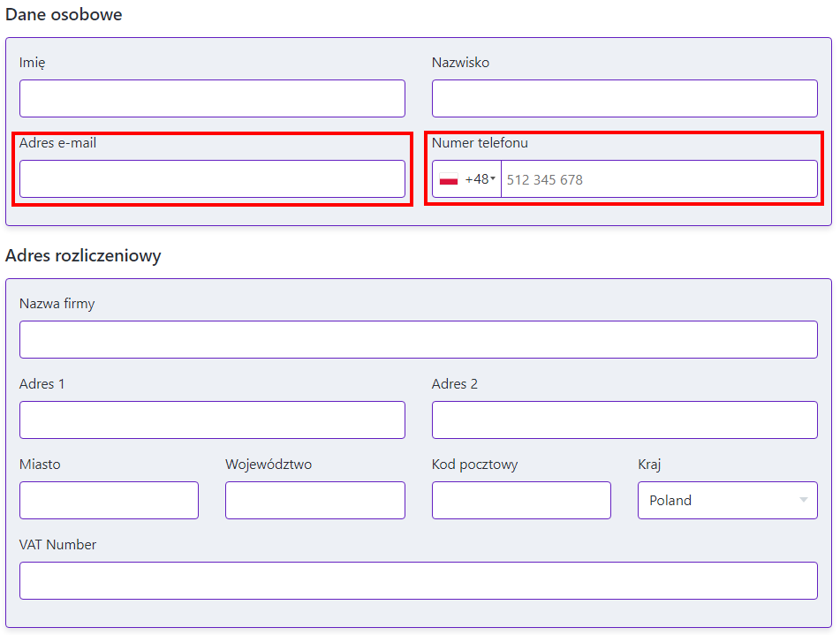Focus the Imię input field
The height and width of the screenshot is (635, 840).
(212, 98)
